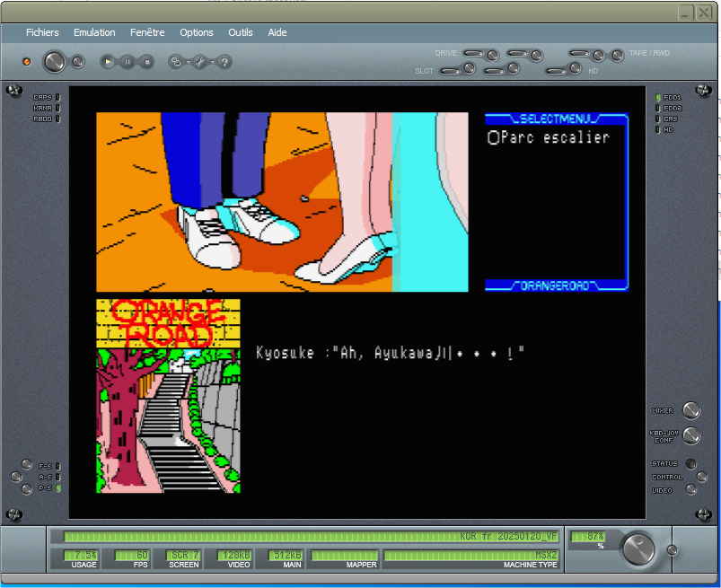
Task: Click the "60" FPS readout
Action: (131, 556)
